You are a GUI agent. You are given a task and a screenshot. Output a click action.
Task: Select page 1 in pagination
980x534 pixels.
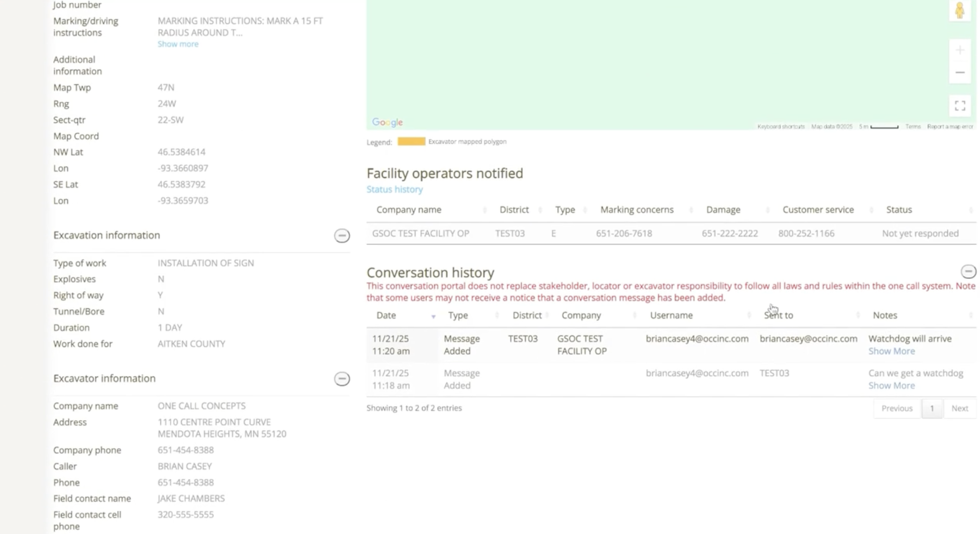coord(932,408)
